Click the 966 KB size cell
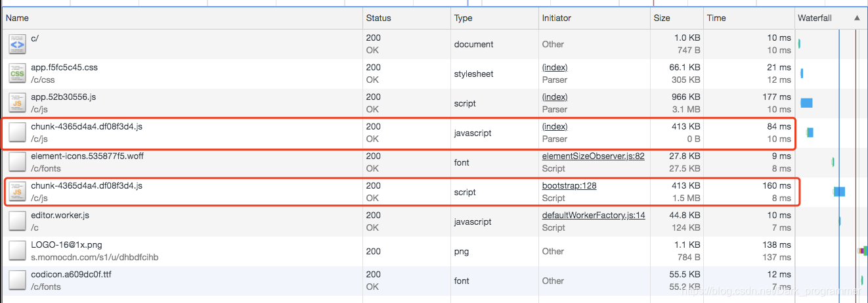This screenshot has width=868, height=303. point(687,97)
